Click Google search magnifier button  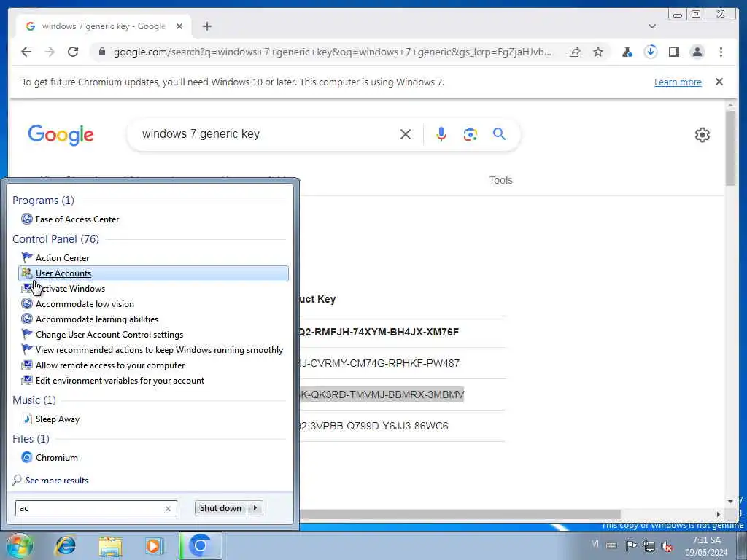(499, 134)
